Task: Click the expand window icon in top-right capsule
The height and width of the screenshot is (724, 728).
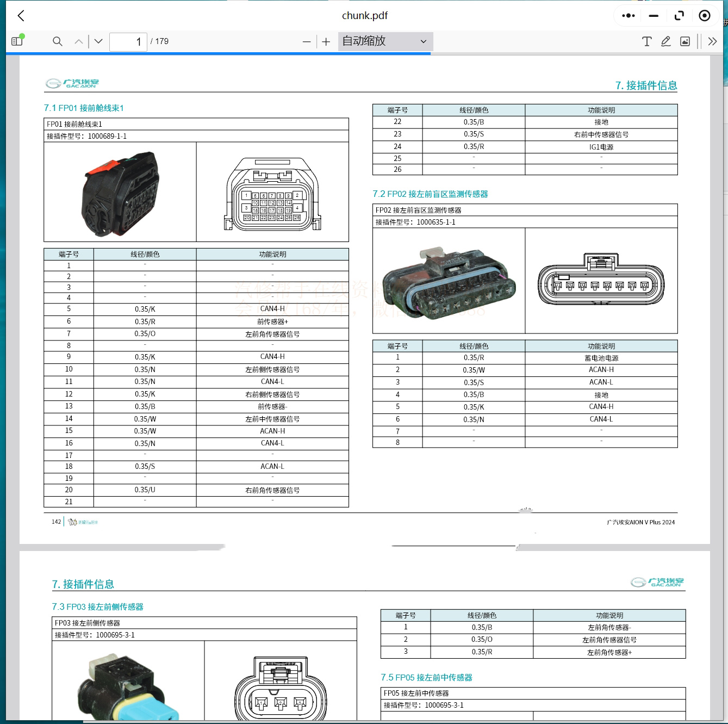Action: pos(679,16)
